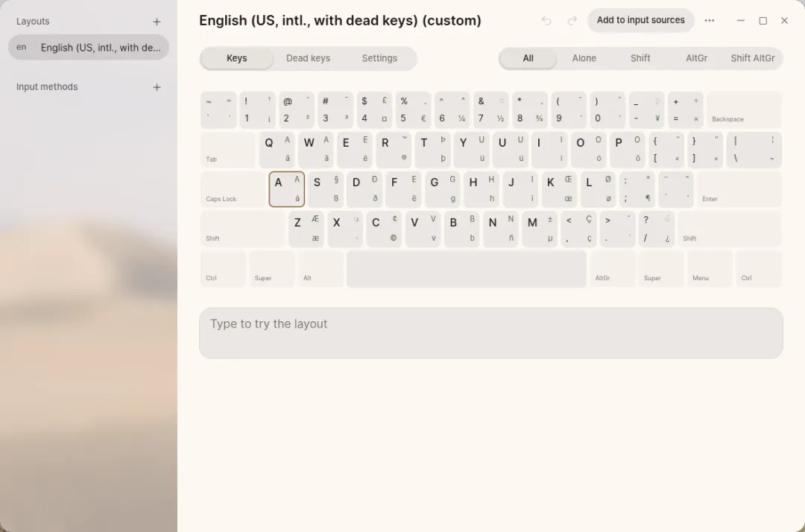
Task: Select the T key
Action: [432, 149]
